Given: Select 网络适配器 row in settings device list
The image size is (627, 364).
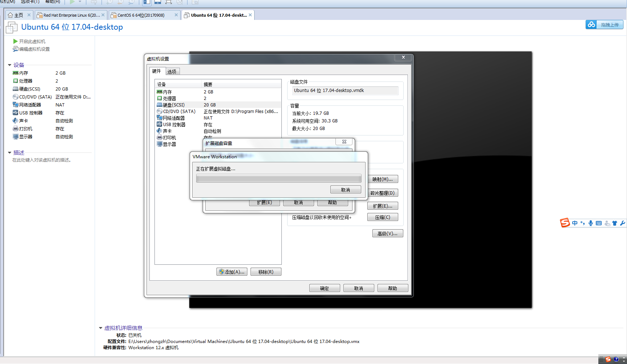Looking at the screenshot, I should click(218, 118).
